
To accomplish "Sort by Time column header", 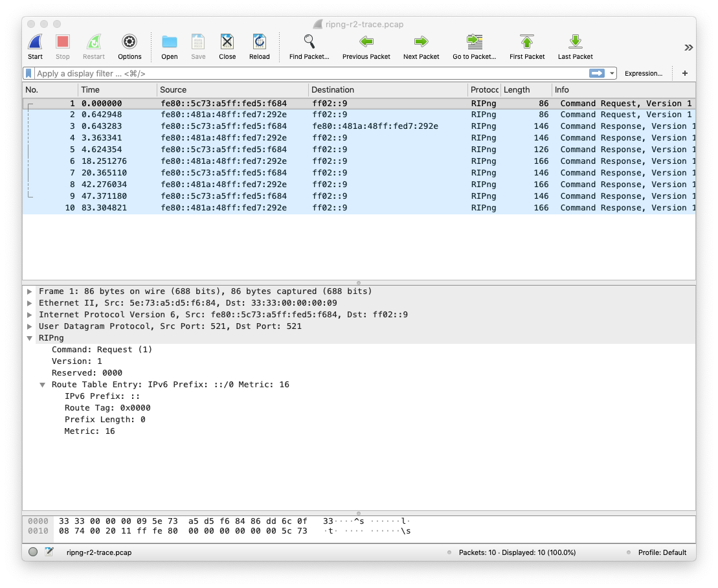I will pos(117,90).
